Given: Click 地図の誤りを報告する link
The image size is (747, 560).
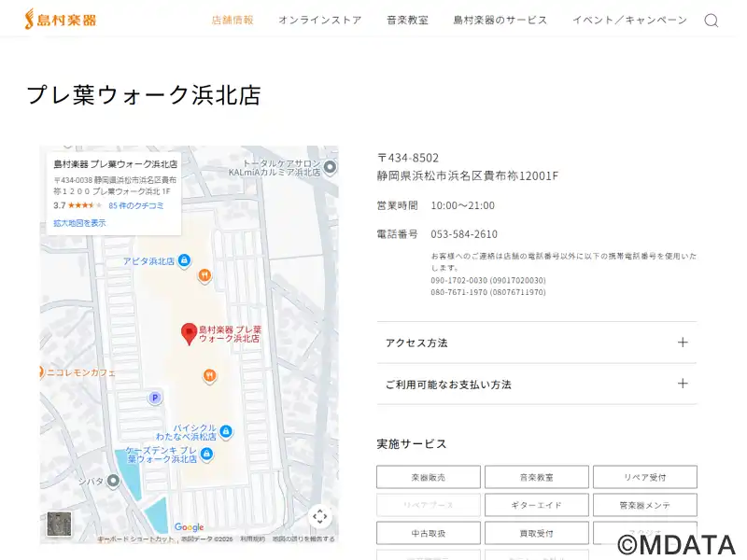Looking at the screenshot, I should (x=303, y=539).
